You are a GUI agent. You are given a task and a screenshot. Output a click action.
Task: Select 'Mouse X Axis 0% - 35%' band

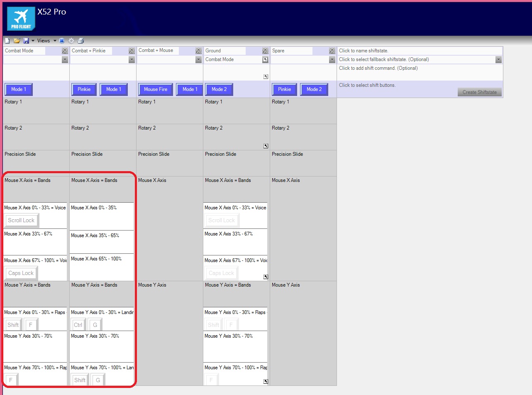click(102, 216)
